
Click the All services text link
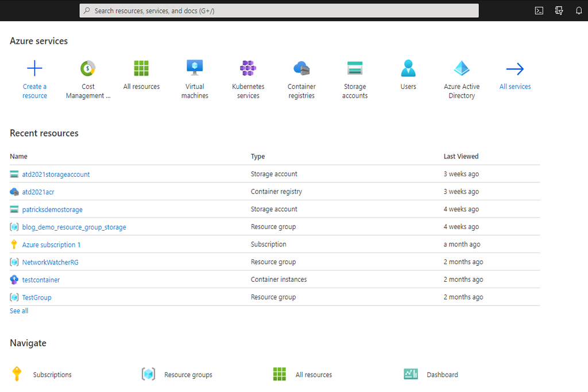[x=515, y=87]
